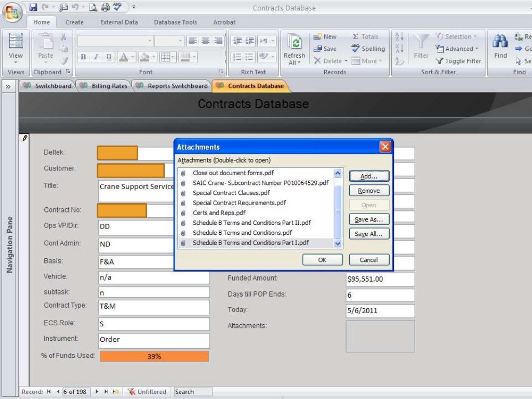This screenshot has height=399, width=532.
Task: Open the View dropdown arrow
Action: click(x=16, y=62)
